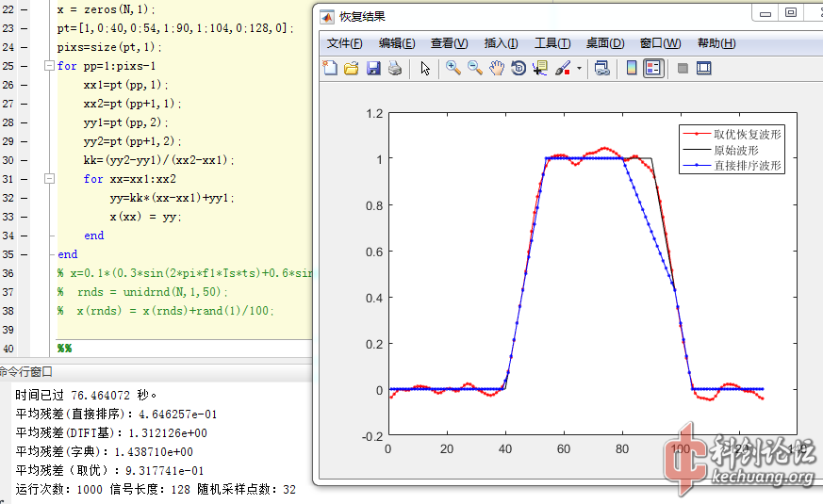Open the 编辑(E) menu
Image resolution: width=823 pixels, height=504 pixels.
pos(397,43)
